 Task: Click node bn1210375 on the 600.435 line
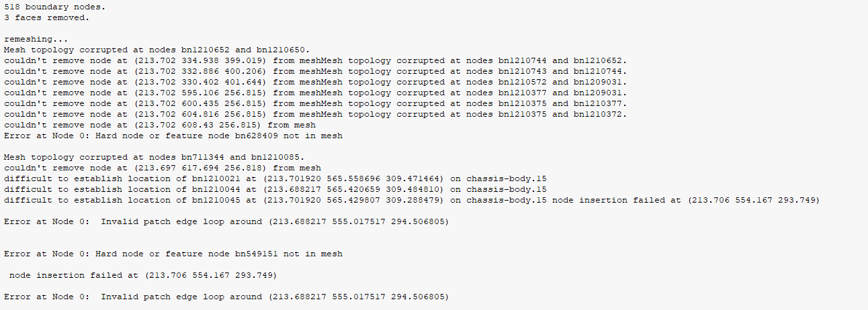[522, 103]
